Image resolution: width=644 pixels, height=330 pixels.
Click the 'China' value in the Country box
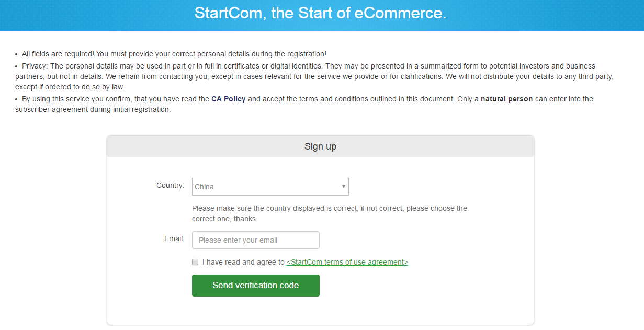click(204, 187)
